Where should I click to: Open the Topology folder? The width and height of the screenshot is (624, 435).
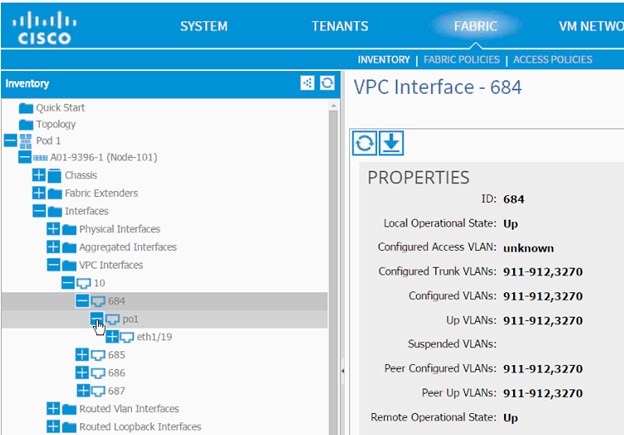pyautogui.click(x=47, y=125)
